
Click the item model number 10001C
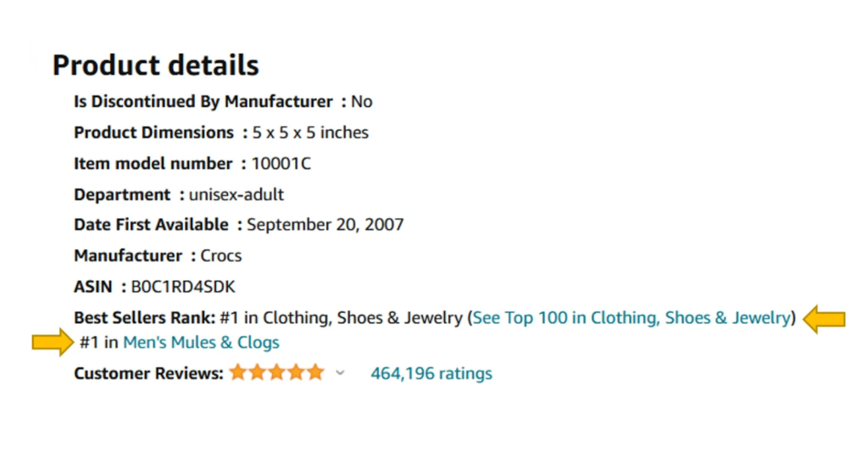pos(281,164)
